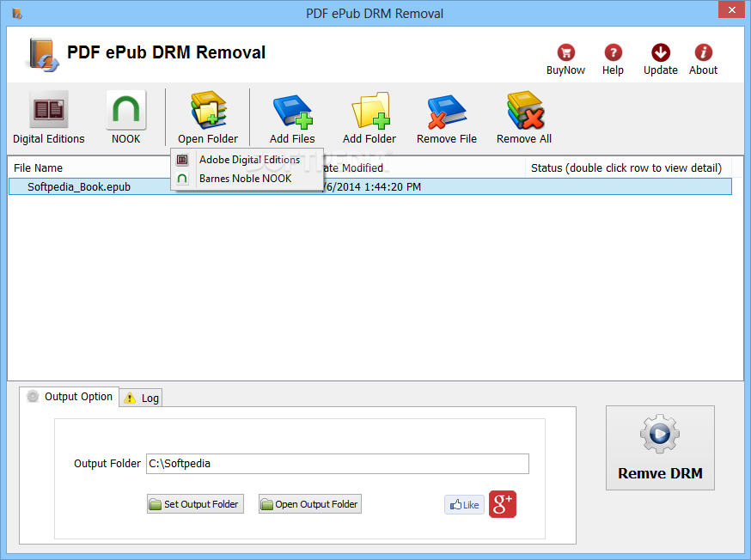751x560 pixels.
Task: Click Set Output Folder button
Action: coord(195,504)
